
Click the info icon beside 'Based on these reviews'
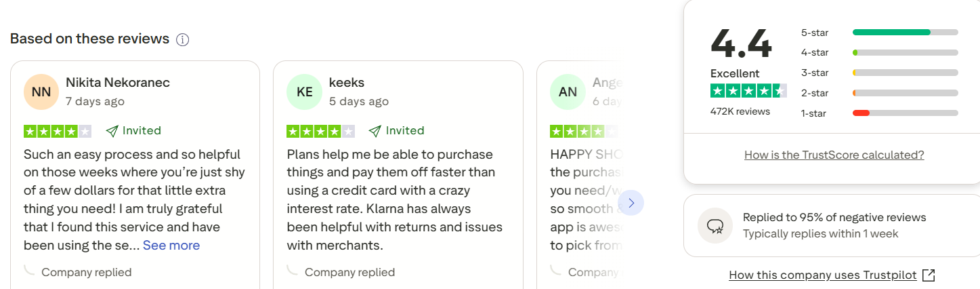click(182, 40)
